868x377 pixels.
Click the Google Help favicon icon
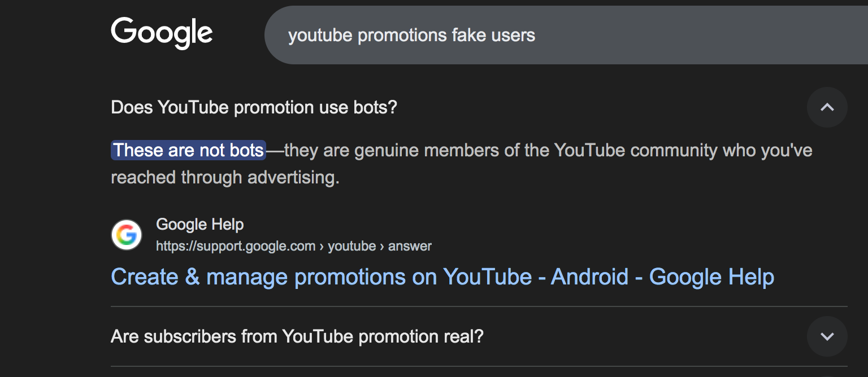click(x=127, y=235)
